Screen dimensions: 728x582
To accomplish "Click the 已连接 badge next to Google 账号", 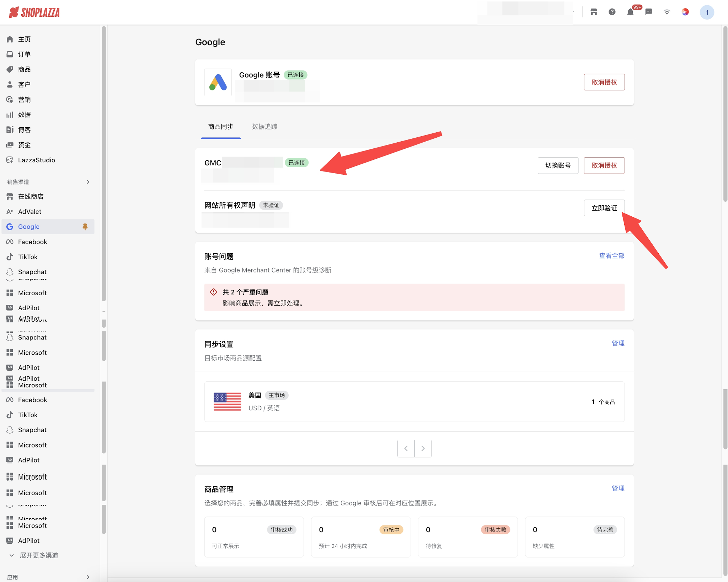I will pyautogui.click(x=295, y=75).
